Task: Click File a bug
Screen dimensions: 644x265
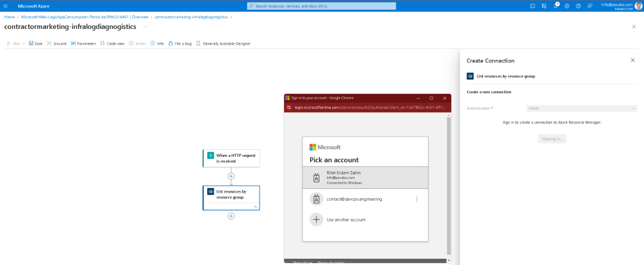Action: 180,43
